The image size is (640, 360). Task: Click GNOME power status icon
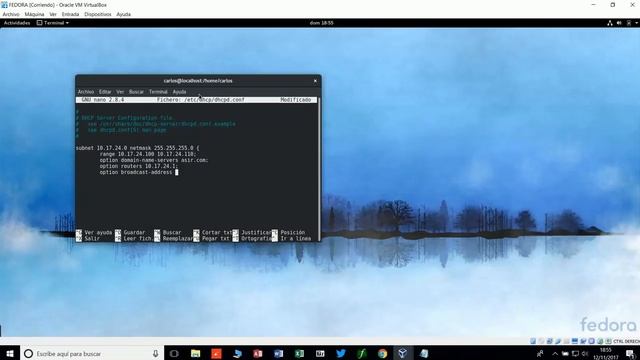pyautogui.click(x=629, y=23)
